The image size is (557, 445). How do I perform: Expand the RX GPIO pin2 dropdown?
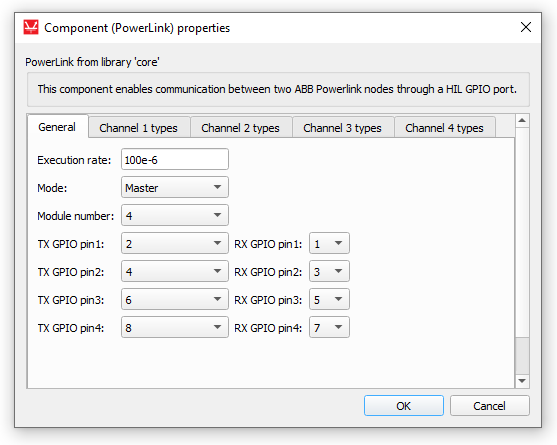pyautogui.click(x=329, y=271)
